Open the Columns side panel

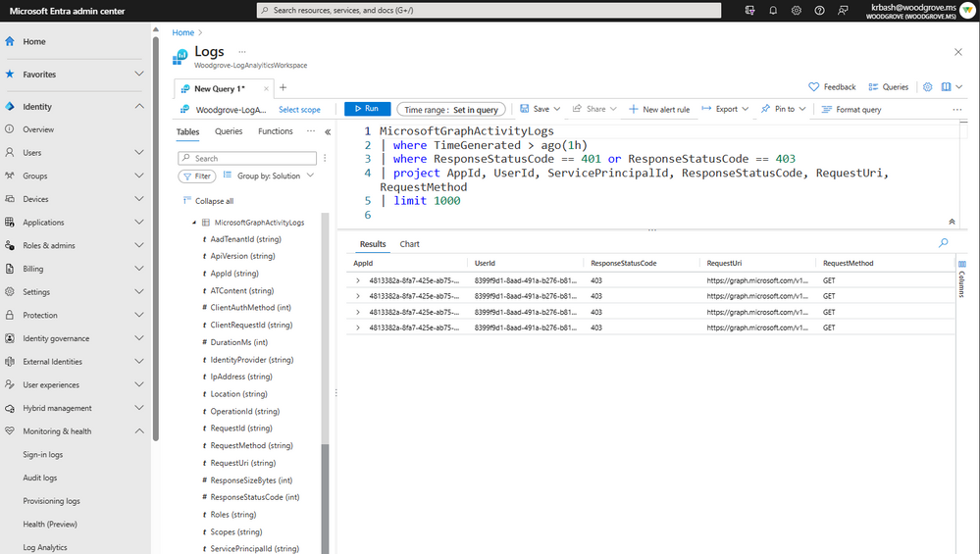point(962,278)
